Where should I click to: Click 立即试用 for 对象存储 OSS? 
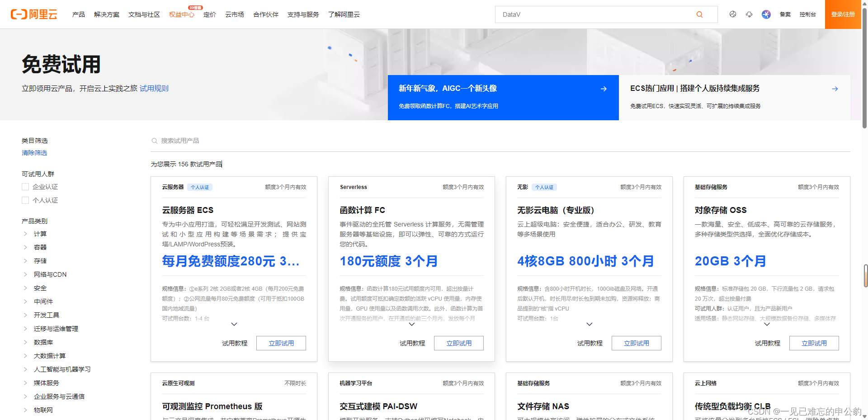814,343
